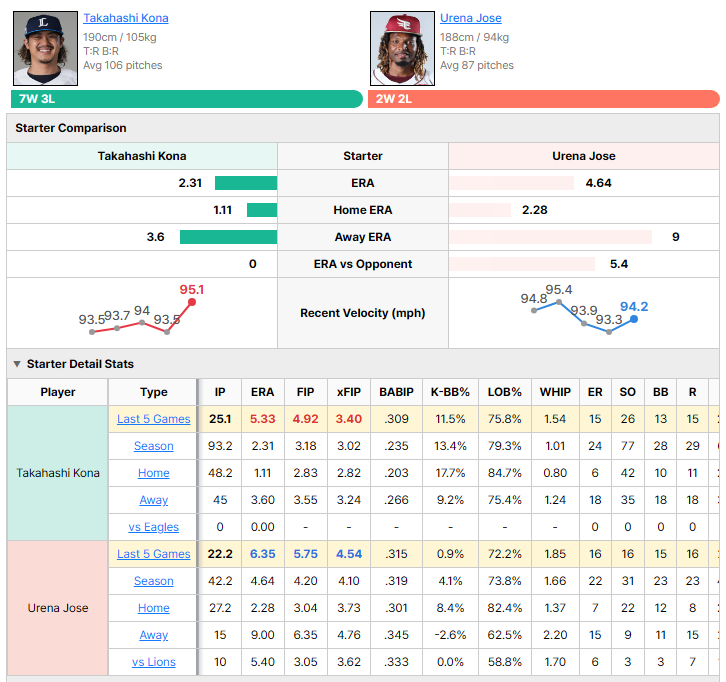Click the LOB% column header
Image resolution: width=726 pixels, height=682 pixels.
coord(505,392)
